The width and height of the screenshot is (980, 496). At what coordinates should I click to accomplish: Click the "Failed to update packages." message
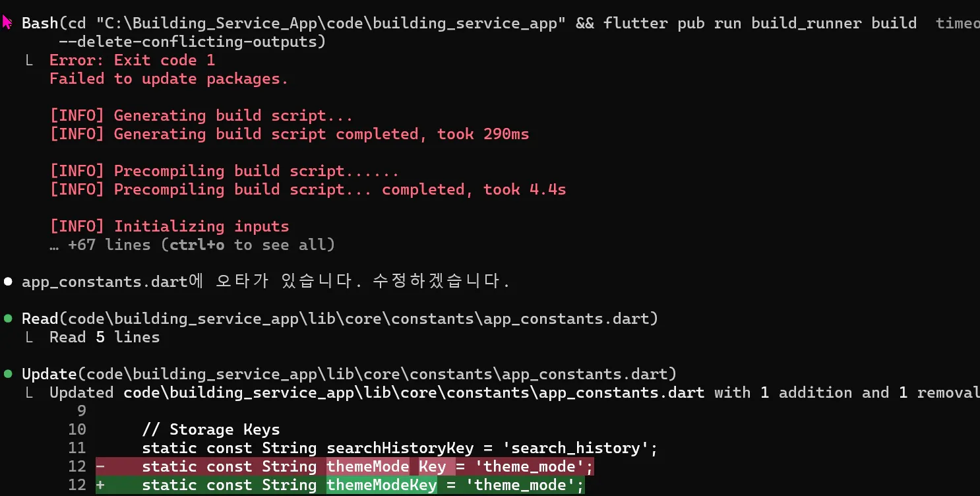point(169,79)
